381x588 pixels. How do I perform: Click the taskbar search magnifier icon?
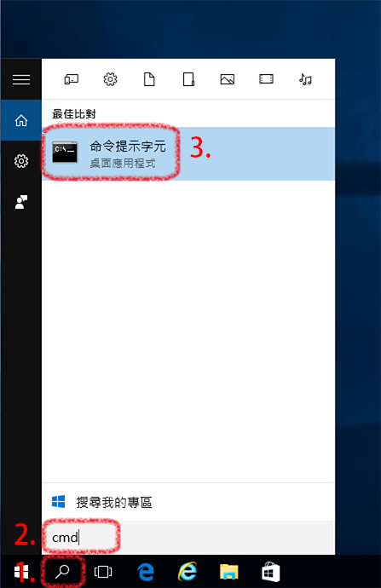(62, 572)
